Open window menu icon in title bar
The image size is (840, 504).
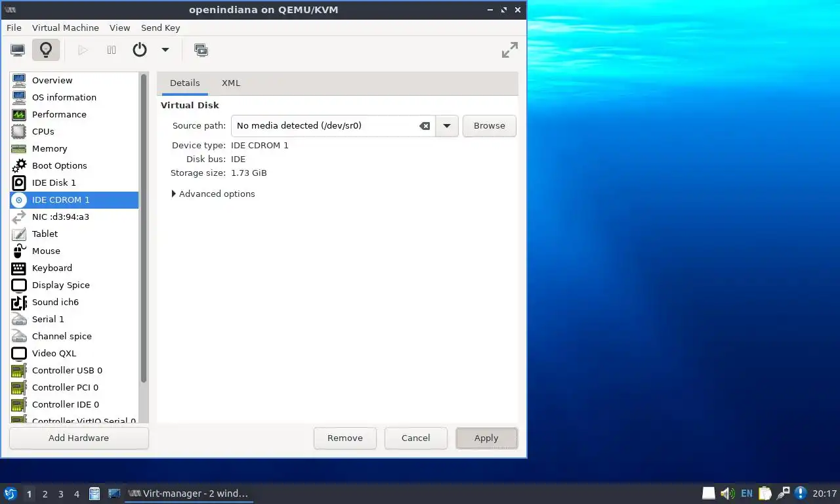pyautogui.click(x=10, y=10)
